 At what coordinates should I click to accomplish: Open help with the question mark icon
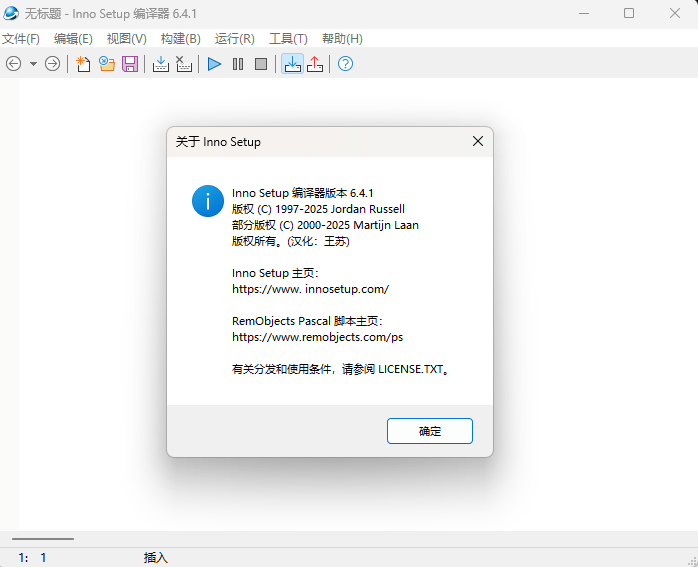[x=345, y=64]
